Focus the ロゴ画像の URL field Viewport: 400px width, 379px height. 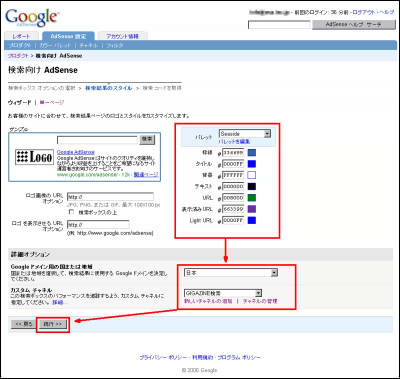tap(110, 197)
